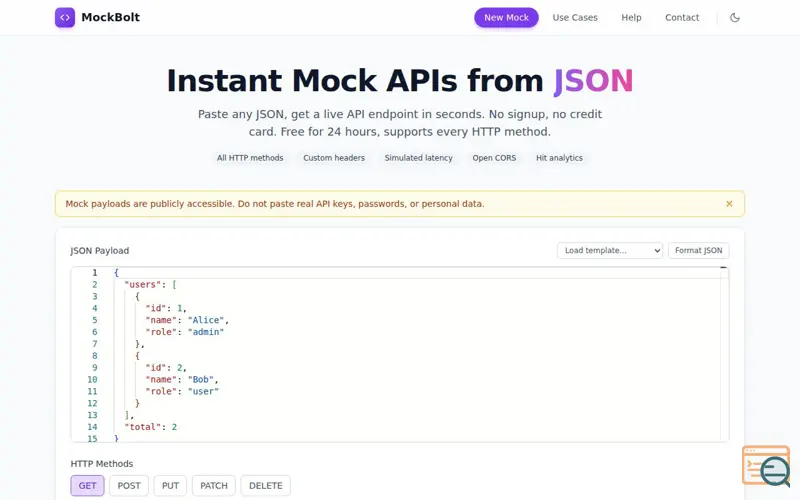Click the JSON Payload label
This screenshot has width=800, height=500.
coord(99,251)
